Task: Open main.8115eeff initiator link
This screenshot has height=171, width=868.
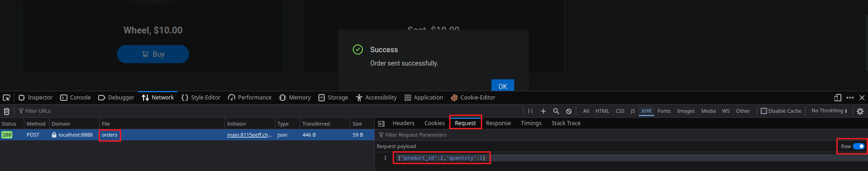Action: [x=250, y=135]
